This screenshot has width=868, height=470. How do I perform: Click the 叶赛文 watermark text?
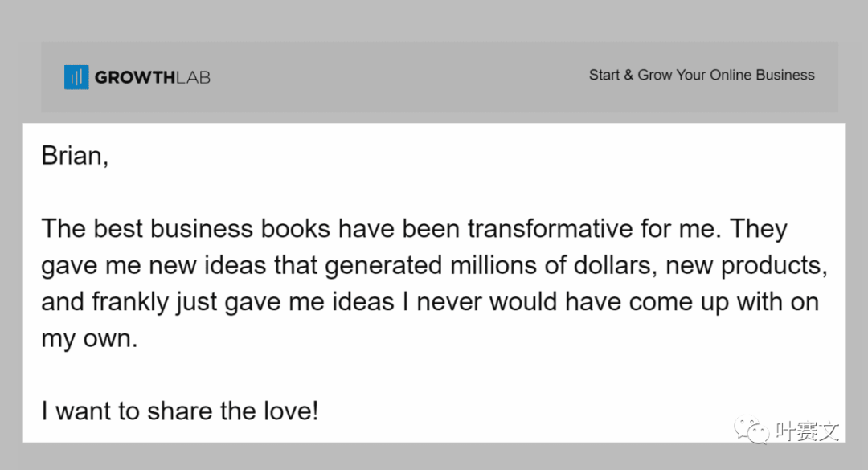click(x=807, y=431)
